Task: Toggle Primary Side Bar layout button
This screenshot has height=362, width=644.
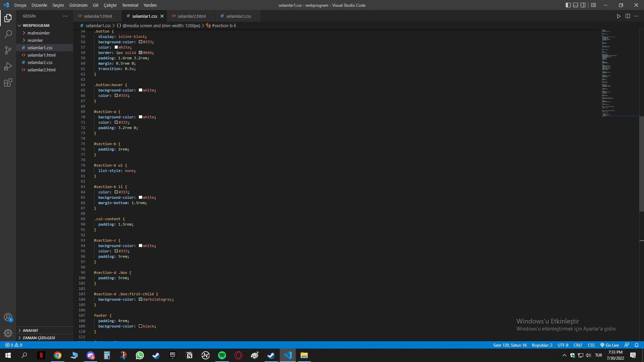Action: coord(568,5)
